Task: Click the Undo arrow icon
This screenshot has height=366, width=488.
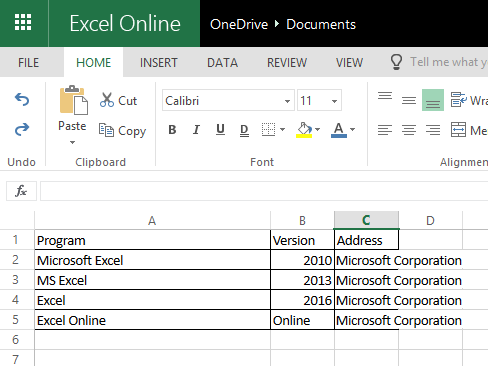Action: pos(22,100)
